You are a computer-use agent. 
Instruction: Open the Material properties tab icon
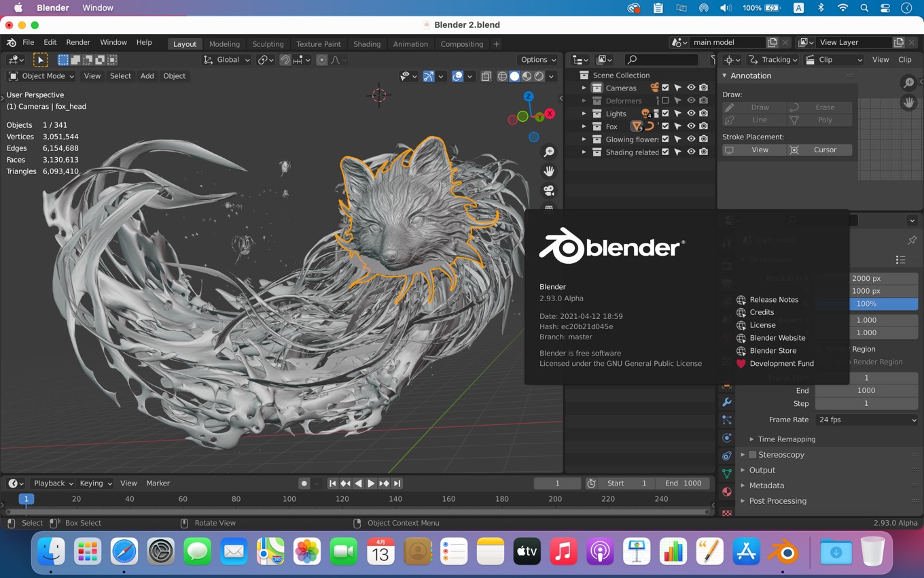tap(727, 491)
